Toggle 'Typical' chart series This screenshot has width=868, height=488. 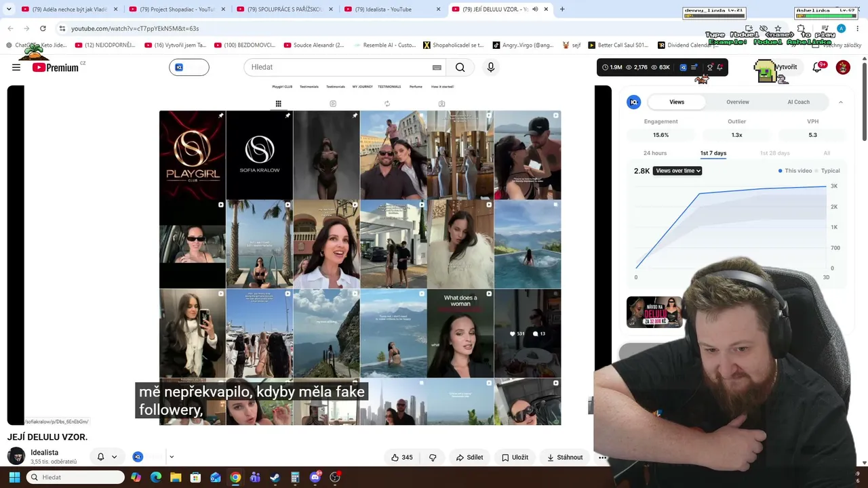pos(827,171)
